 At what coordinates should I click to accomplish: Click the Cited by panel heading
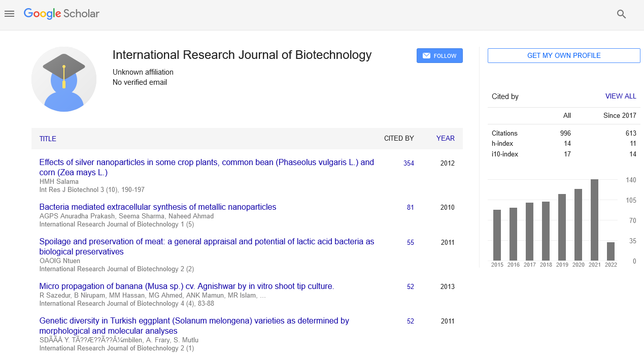(505, 96)
